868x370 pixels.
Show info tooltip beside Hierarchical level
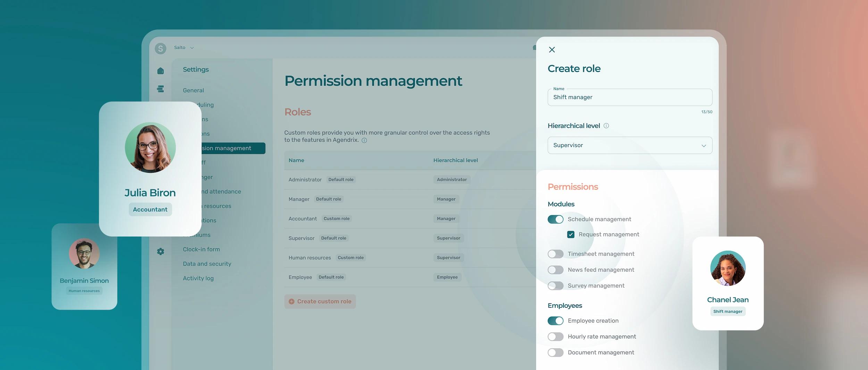(x=606, y=126)
